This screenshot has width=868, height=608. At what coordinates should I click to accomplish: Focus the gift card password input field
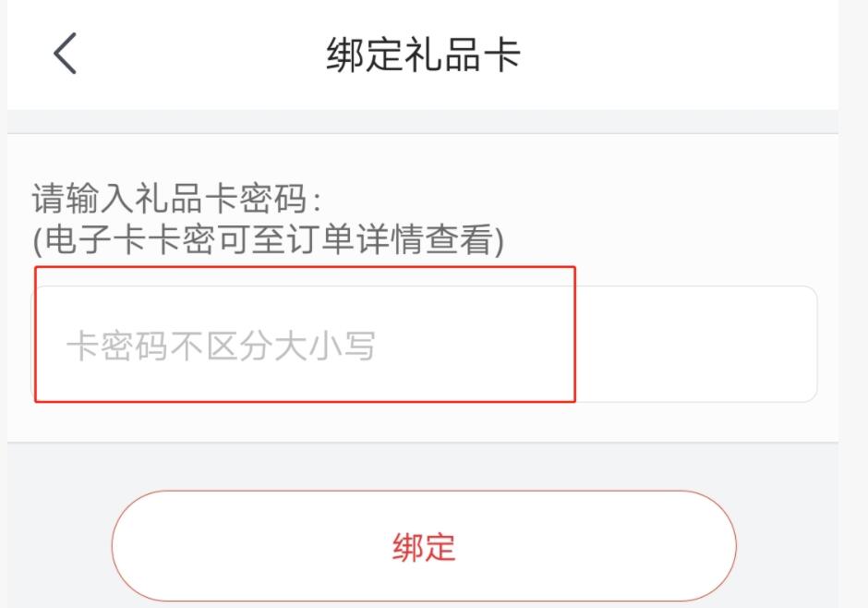tap(424, 344)
